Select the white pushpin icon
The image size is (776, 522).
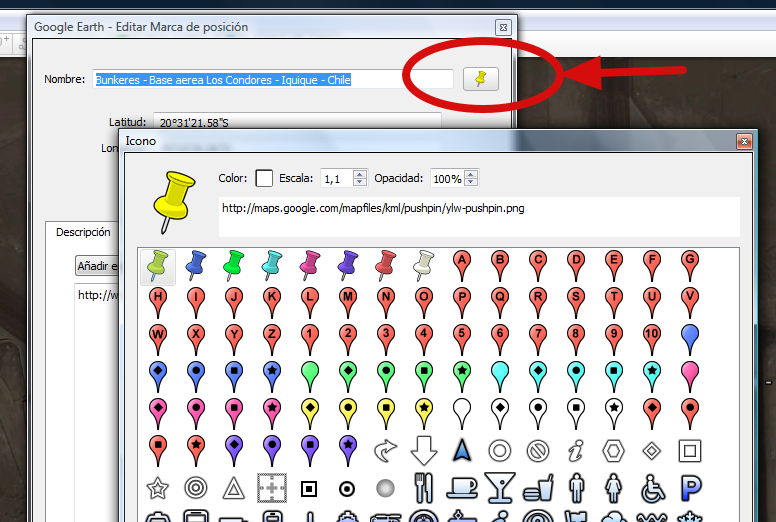pyautogui.click(x=424, y=265)
